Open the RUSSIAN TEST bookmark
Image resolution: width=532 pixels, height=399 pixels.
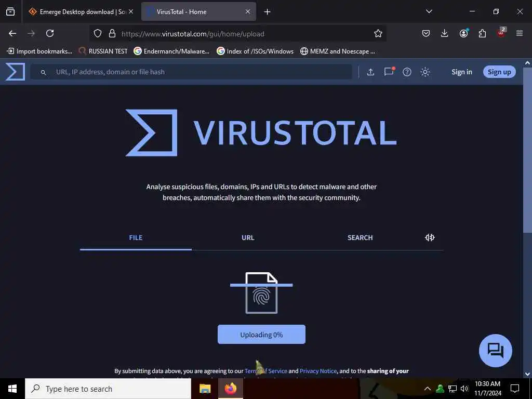(x=103, y=51)
